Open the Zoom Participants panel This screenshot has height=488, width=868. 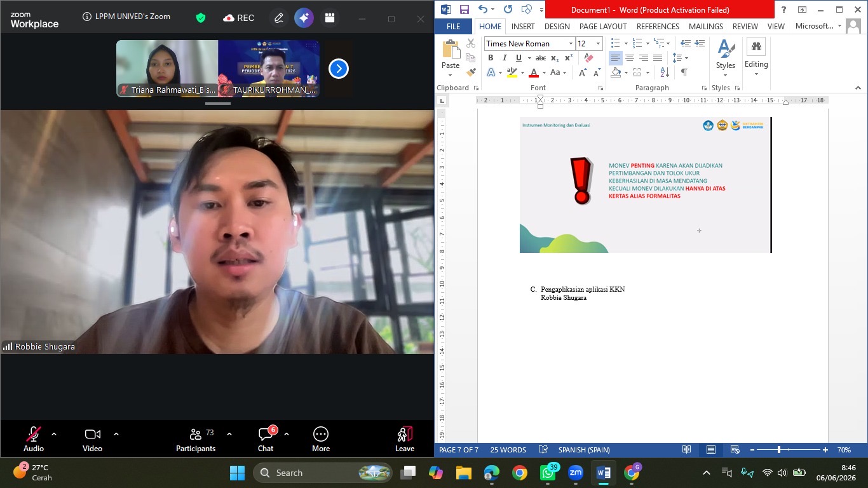196,438
